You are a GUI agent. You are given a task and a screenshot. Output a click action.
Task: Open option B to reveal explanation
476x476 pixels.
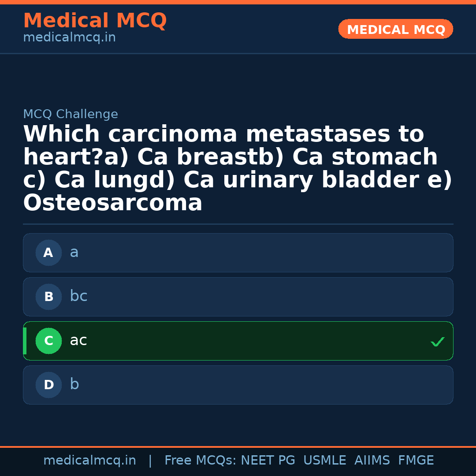click(238, 297)
